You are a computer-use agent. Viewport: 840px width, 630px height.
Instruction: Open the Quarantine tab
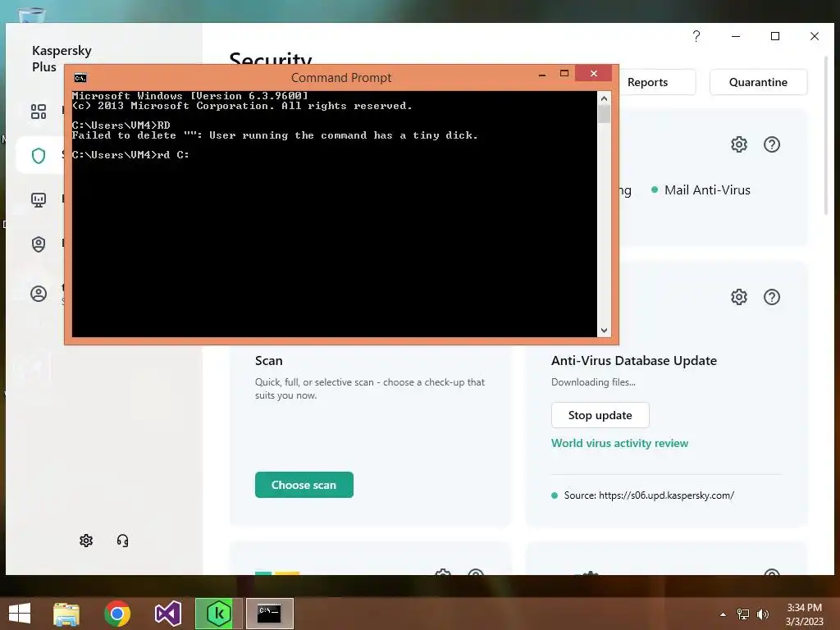(758, 82)
